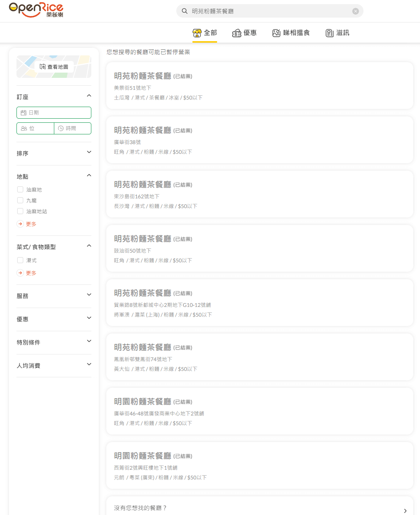The height and width of the screenshot is (515, 420).
Task: Click 黃大仙 / 港式 tags line
Action: click(156, 369)
